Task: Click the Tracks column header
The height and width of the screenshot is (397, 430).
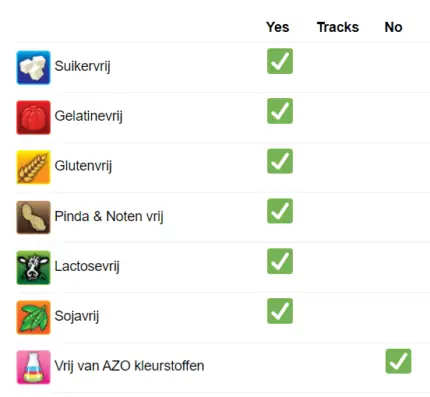Action: point(338,27)
